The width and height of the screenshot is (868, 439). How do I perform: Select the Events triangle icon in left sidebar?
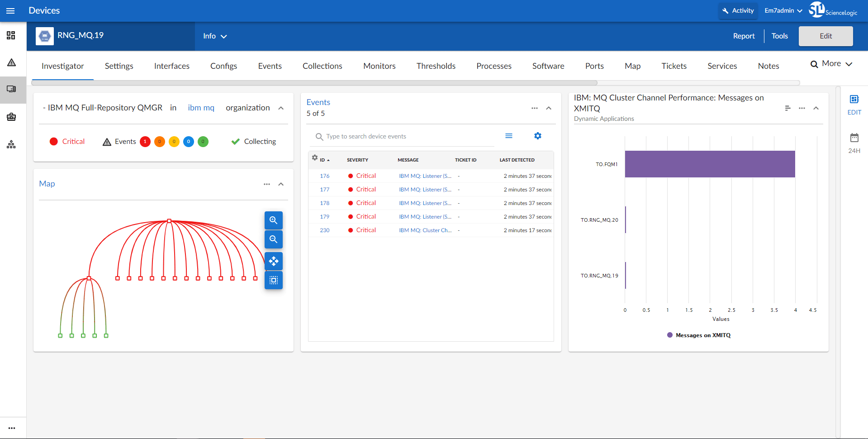11,62
